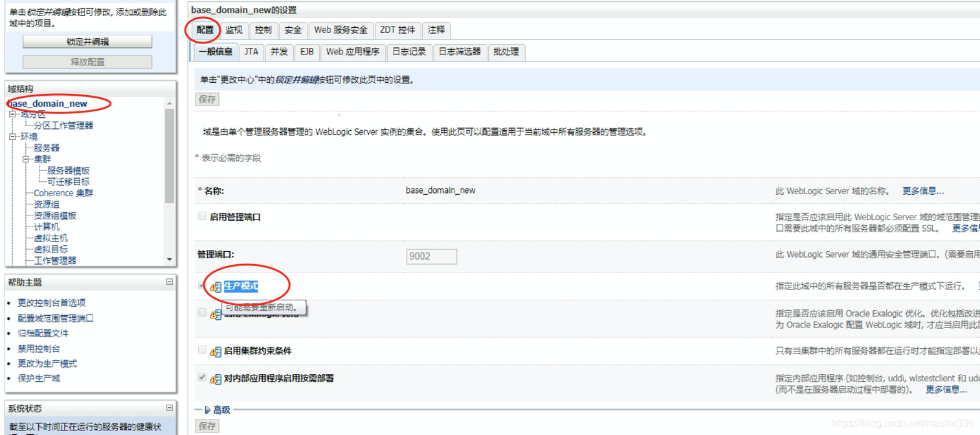Toggle the 启用管理端口 checkbox

pyautogui.click(x=202, y=216)
